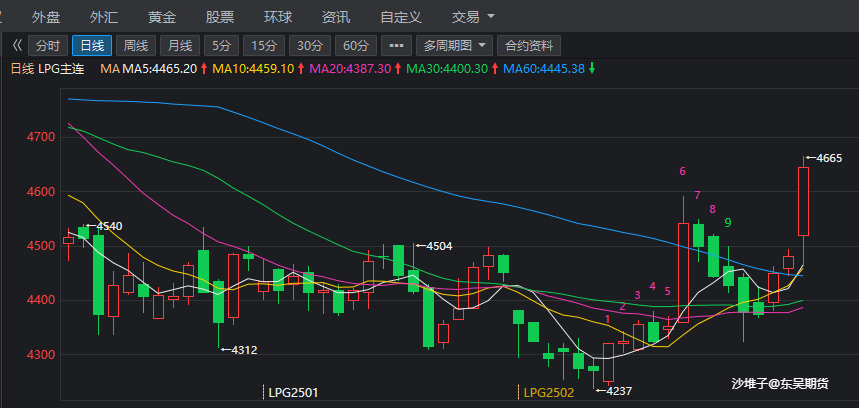Click green sequence count number 9
859x408 pixels.
pos(728,222)
